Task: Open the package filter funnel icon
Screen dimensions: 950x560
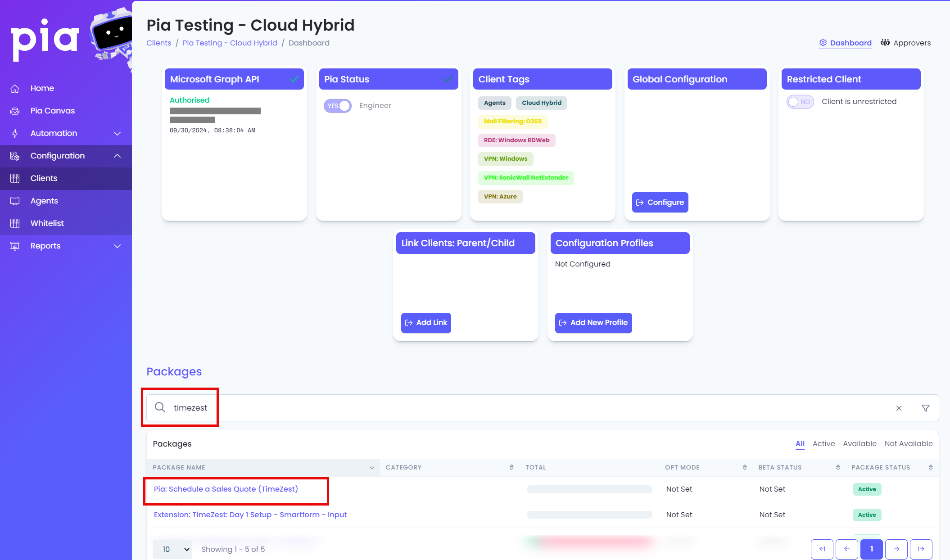Action: coord(926,408)
